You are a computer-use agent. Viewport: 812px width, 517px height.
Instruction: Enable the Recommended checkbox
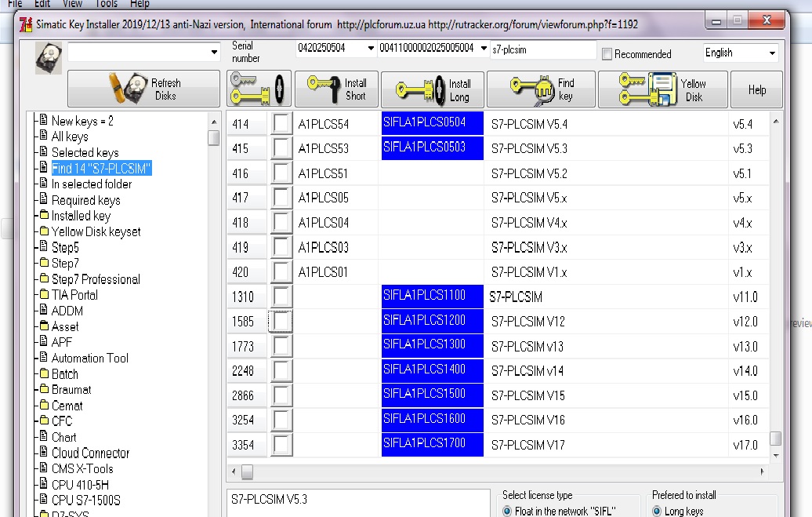pos(607,54)
